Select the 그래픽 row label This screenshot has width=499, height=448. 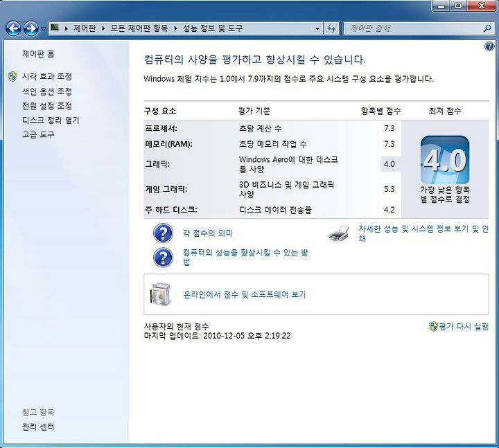[157, 164]
